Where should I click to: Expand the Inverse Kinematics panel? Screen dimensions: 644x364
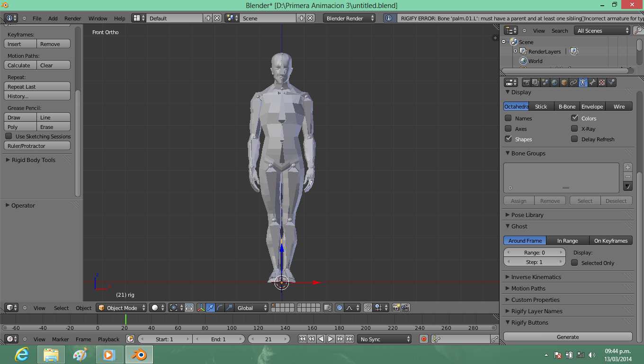tap(536, 277)
